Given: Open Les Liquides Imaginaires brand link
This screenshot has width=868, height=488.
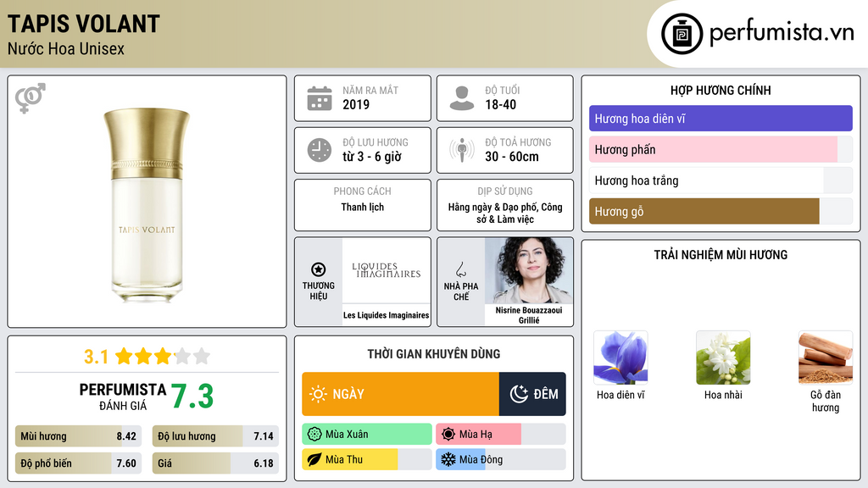Looking at the screenshot, I should (387, 315).
